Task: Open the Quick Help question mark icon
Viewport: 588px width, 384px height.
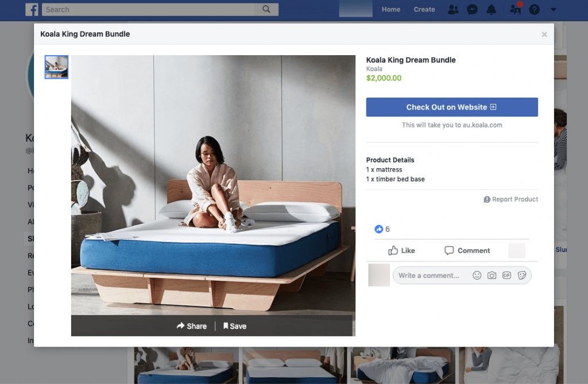Action: point(535,9)
